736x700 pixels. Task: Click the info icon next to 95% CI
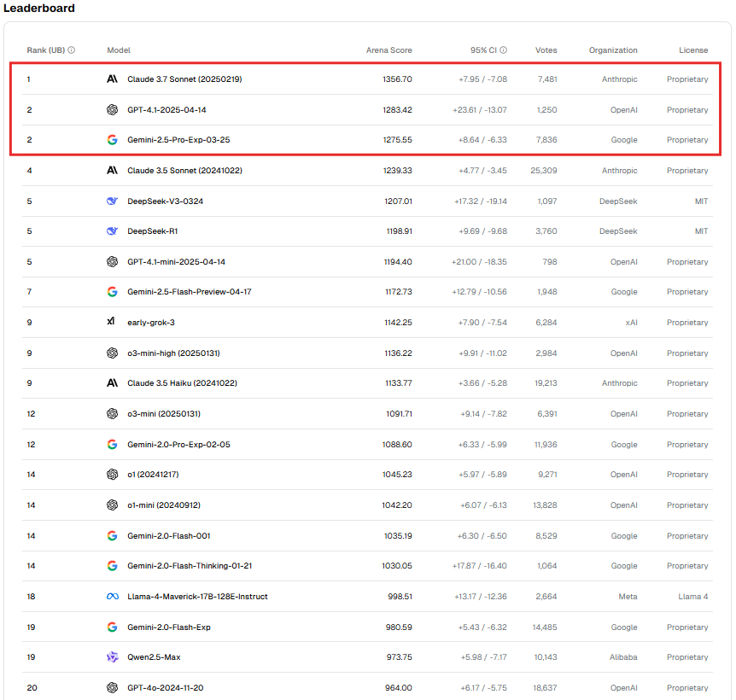[x=503, y=50]
